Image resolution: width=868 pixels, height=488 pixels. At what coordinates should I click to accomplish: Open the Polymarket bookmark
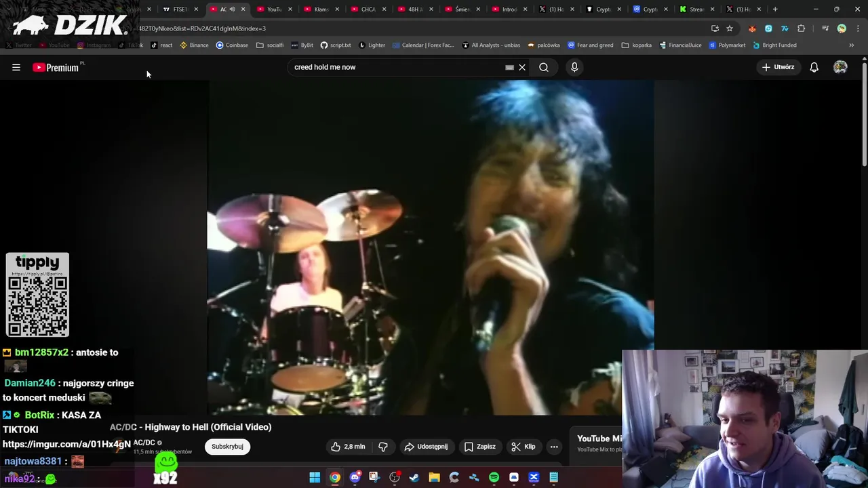pos(727,45)
